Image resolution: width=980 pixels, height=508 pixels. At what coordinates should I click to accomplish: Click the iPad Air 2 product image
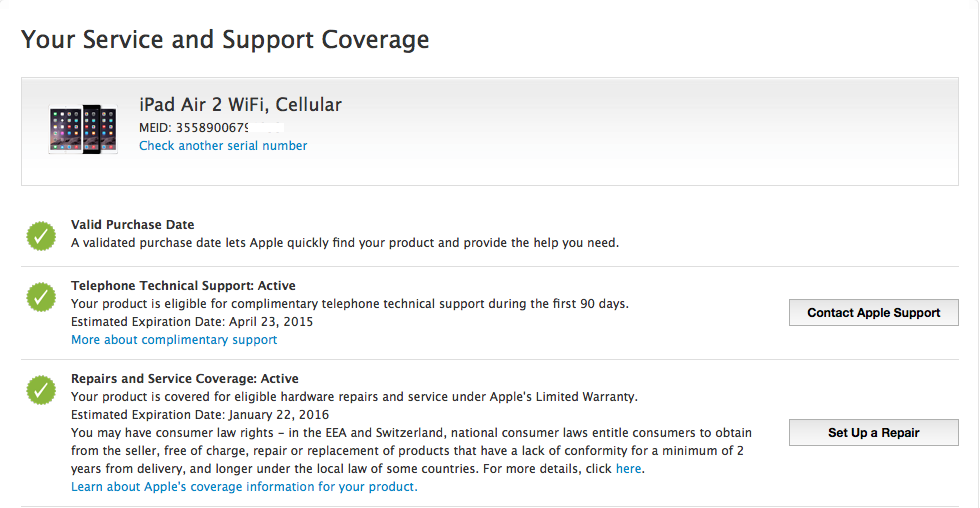[x=82, y=129]
